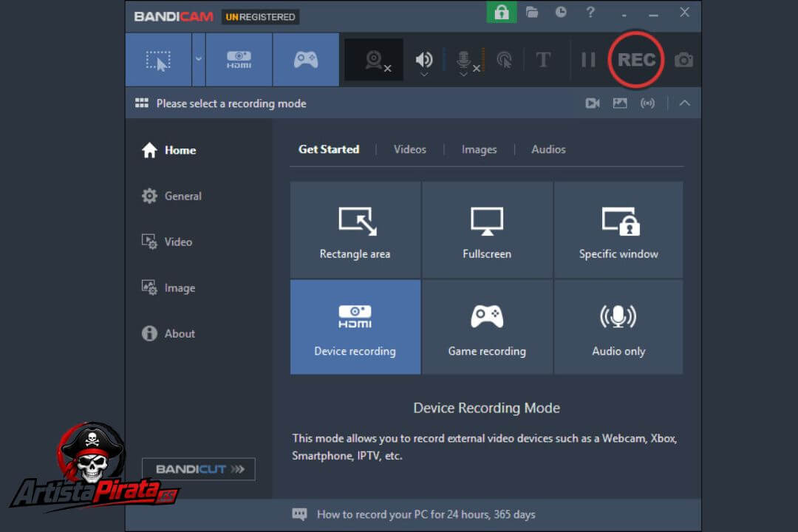Switch to game recording mode in toolbar
798x532 pixels.
(306, 60)
